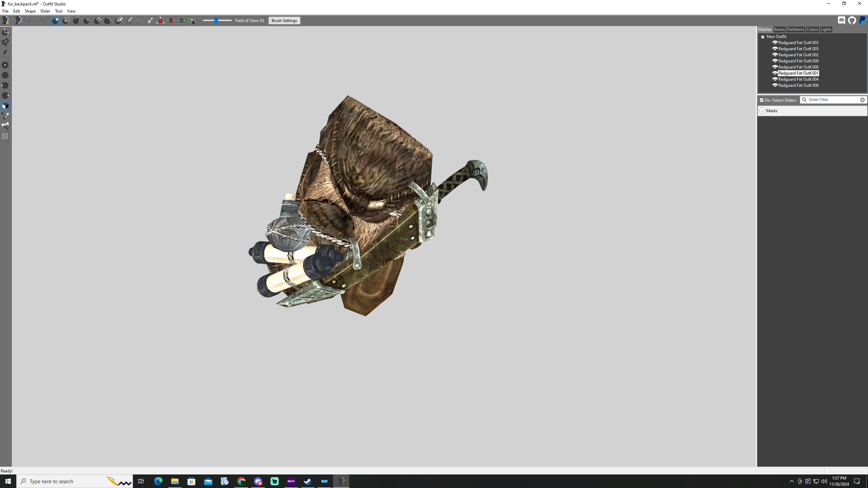The width and height of the screenshot is (868, 488).
Task: Switch to the Bones tab
Action: 779,29
